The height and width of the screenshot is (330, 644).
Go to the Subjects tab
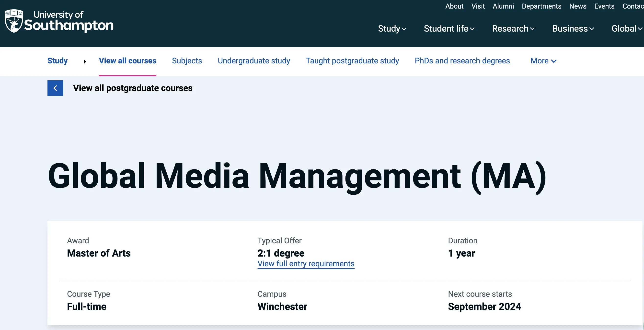tap(187, 61)
